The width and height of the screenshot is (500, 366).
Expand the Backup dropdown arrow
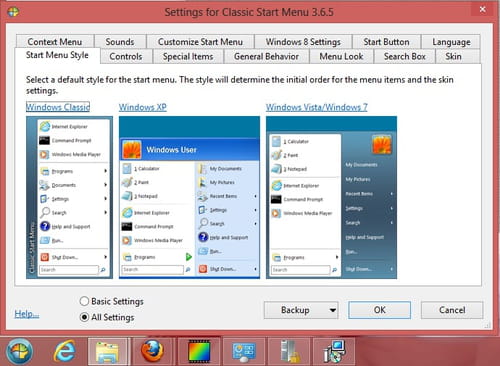[x=332, y=310]
